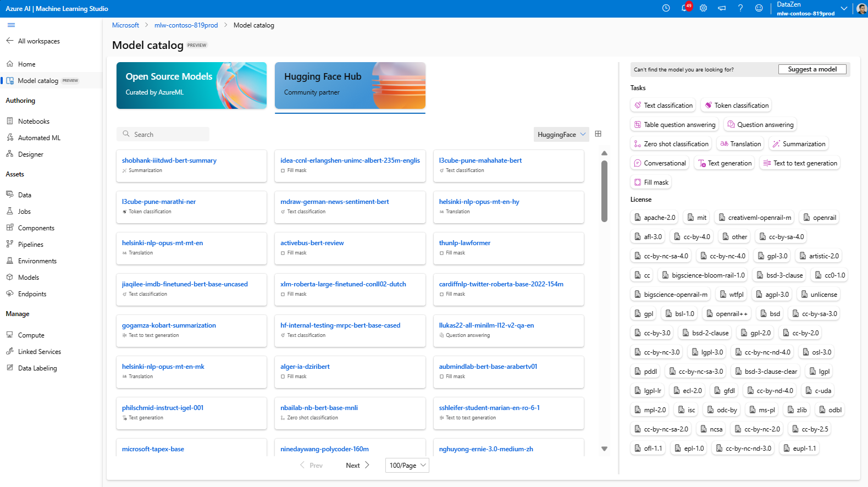Select the Open Source Models tab
The height and width of the screenshot is (487, 868).
click(191, 85)
